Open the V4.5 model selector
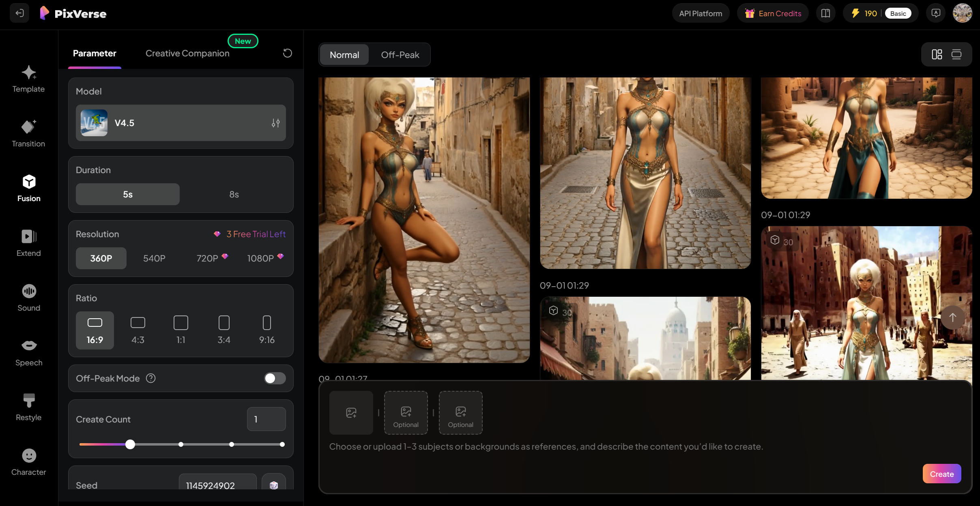The image size is (980, 506). click(181, 123)
